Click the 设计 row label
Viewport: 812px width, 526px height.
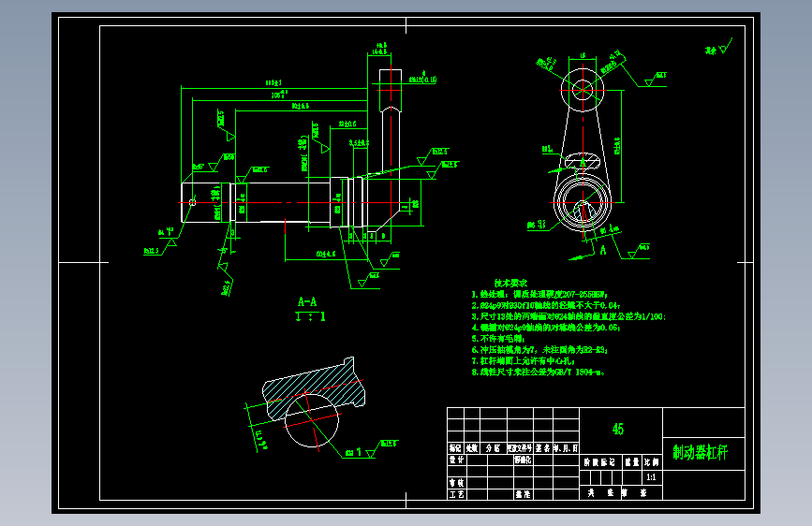[x=457, y=460]
